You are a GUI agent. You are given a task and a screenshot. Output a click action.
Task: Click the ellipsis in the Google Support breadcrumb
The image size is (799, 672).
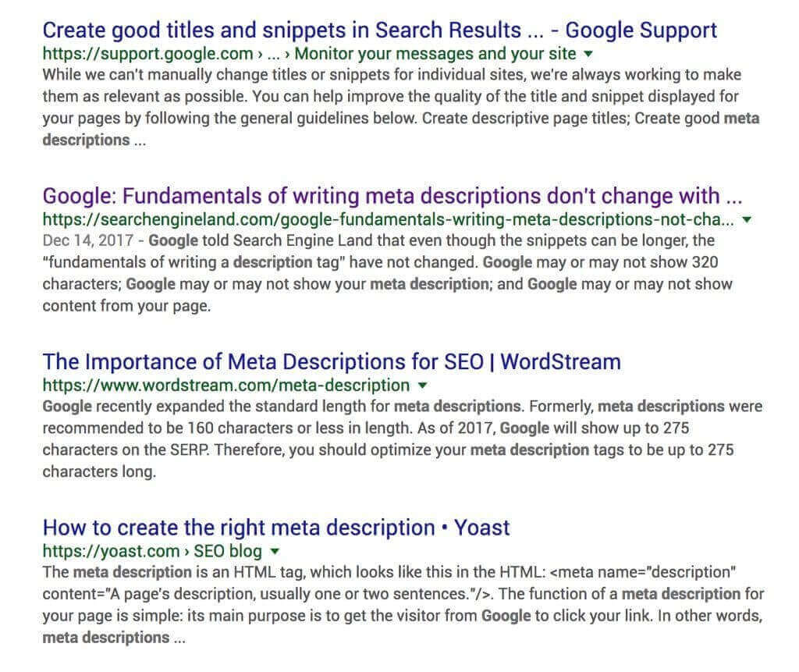pos(274,54)
